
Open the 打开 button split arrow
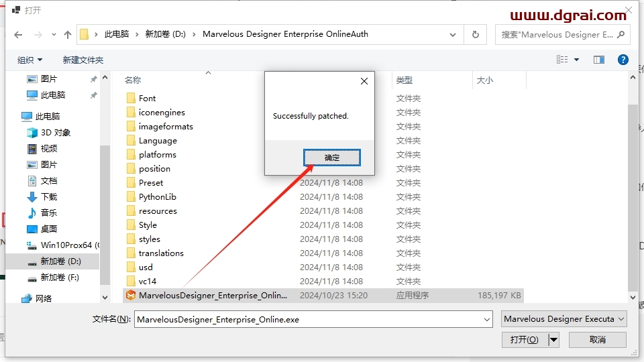tap(553, 340)
